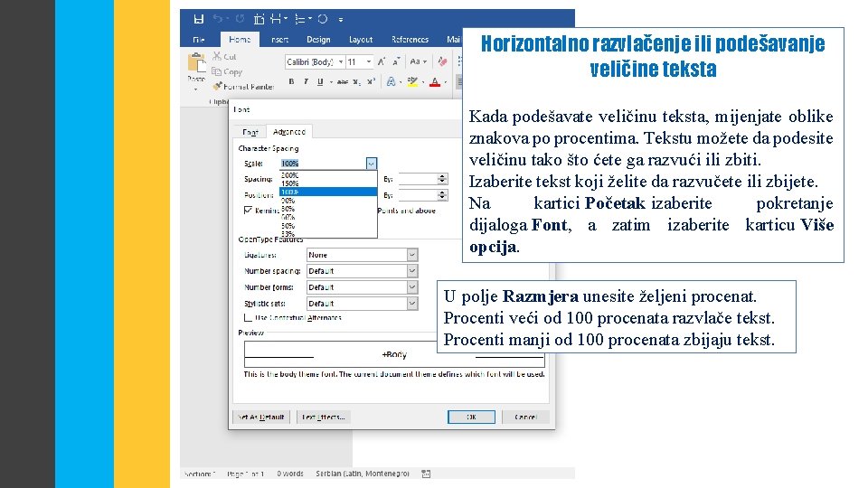The width and height of the screenshot is (868, 488).
Task: Switch to the Insert ribbon tab
Action: pyautogui.click(x=279, y=39)
